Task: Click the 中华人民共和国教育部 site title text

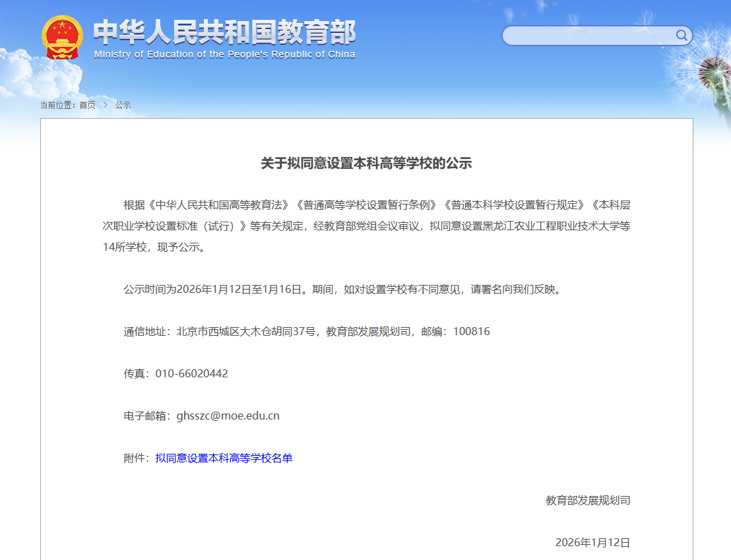Action: [226, 32]
